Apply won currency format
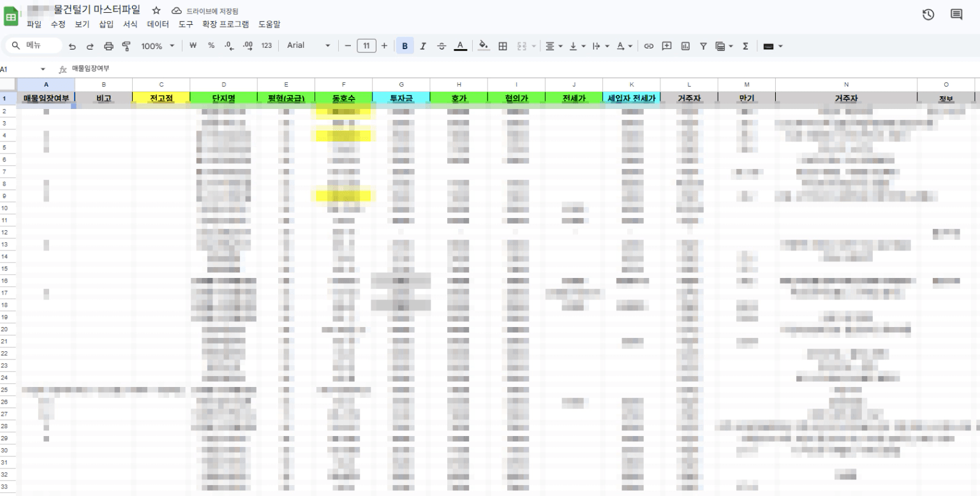The image size is (980, 496). pyautogui.click(x=193, y=46)
